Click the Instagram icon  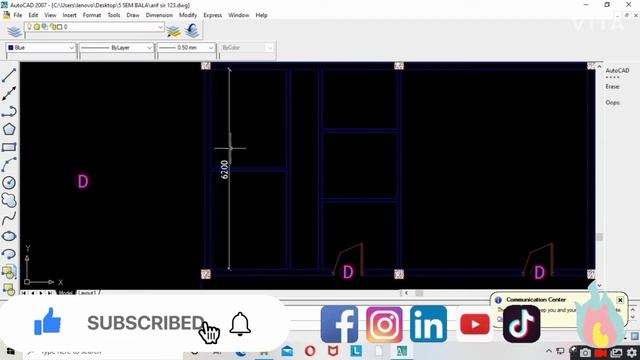click(x=384, y=324)
